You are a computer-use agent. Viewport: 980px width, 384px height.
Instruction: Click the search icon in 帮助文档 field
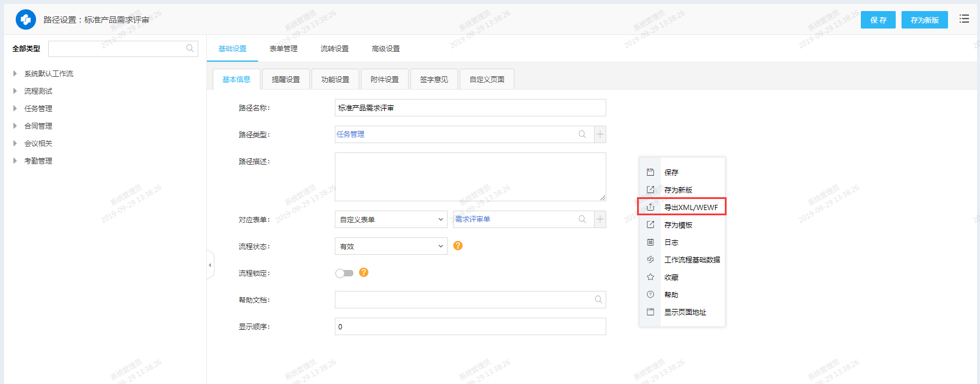point(598,300)
